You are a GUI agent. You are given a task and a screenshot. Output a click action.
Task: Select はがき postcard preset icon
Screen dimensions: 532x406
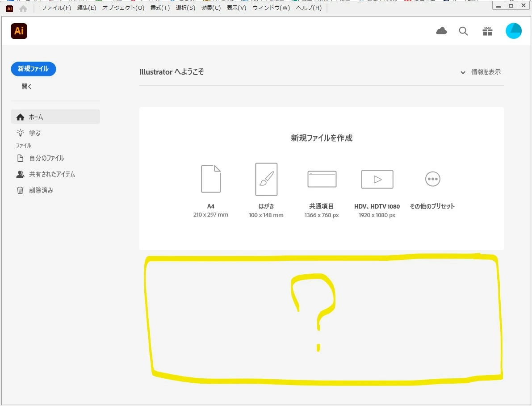coord(266,179)
